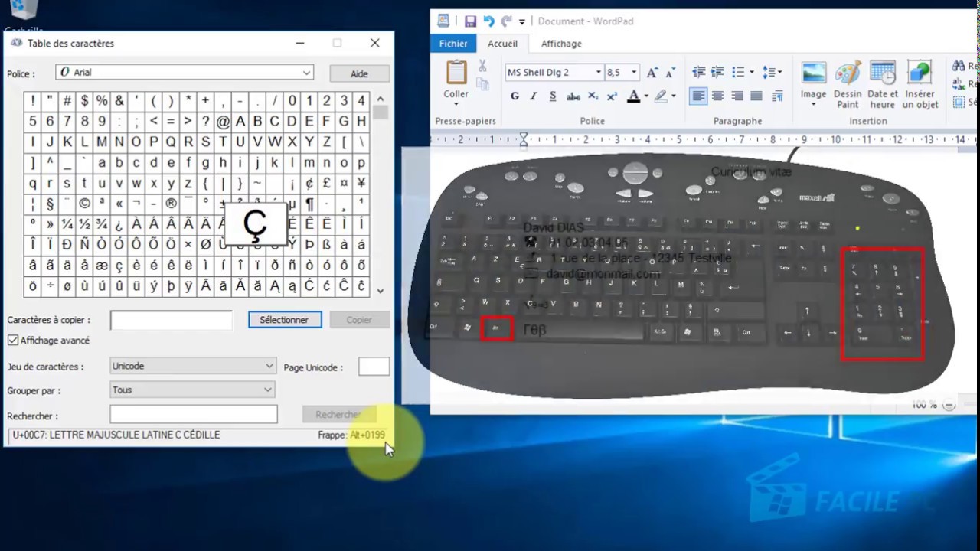Open the highlight color dropdown arrow

tap(674, 96)
